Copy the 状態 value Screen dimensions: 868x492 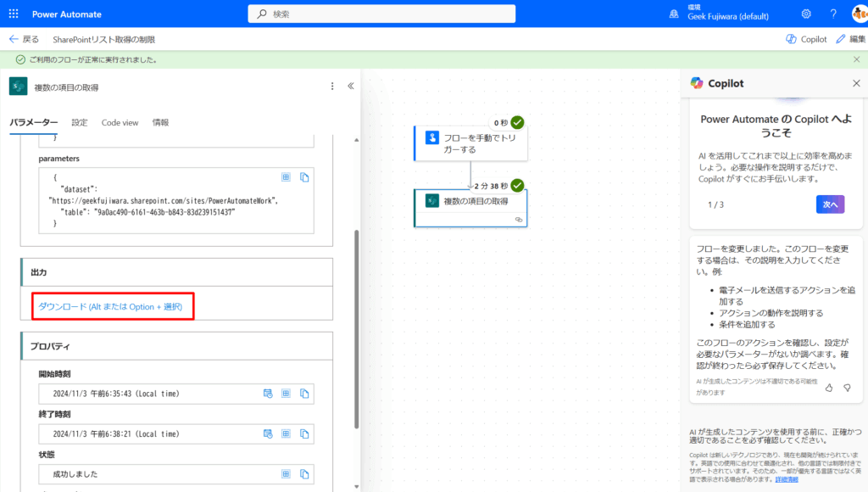point(304,474)
